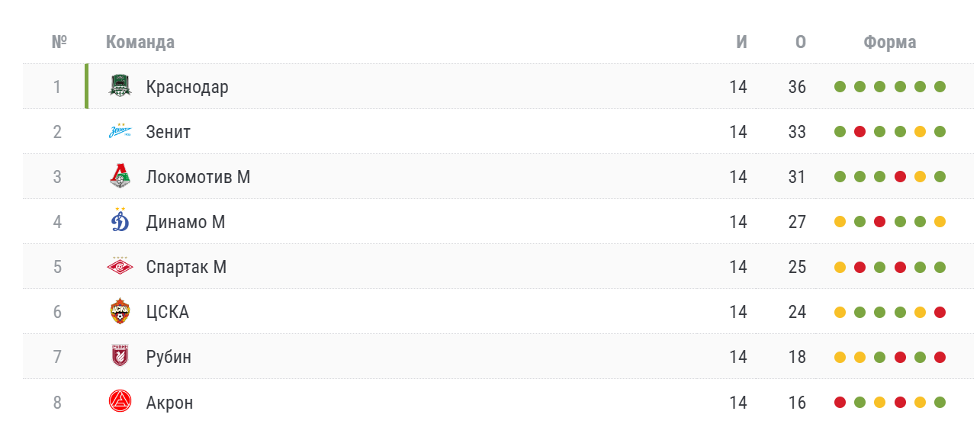Click the Рубин team name
The width and height of the screenshot is (980, 424).
[169, 357]
